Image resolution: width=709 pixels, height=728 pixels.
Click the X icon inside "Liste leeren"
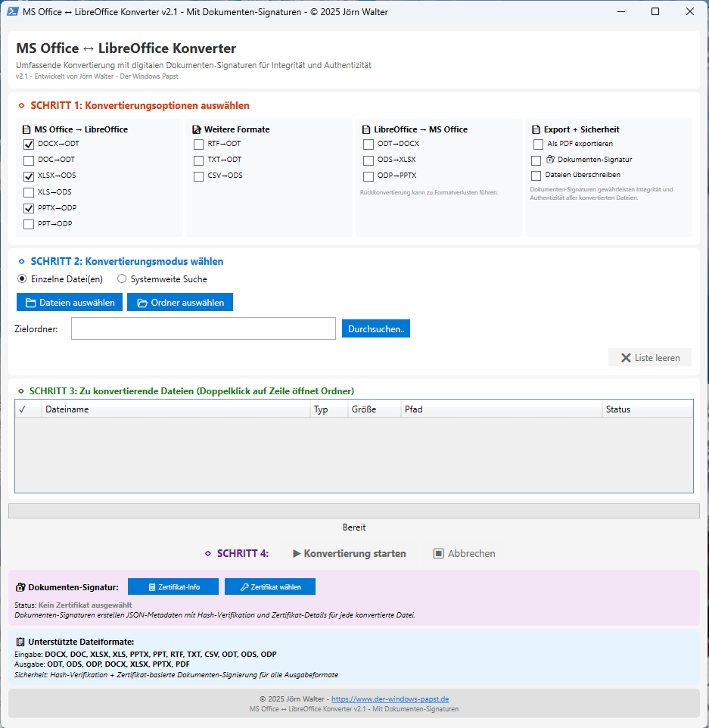627,356
